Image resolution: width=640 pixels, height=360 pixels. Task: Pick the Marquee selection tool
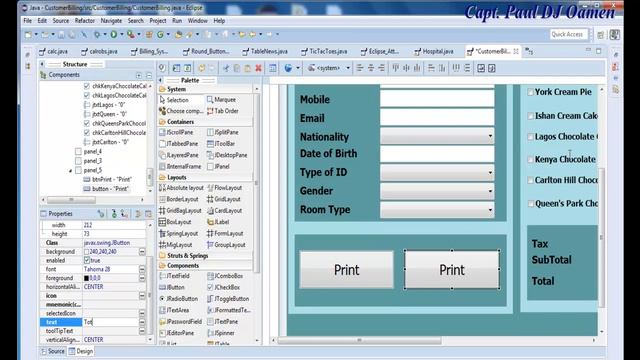coord(221,100)
